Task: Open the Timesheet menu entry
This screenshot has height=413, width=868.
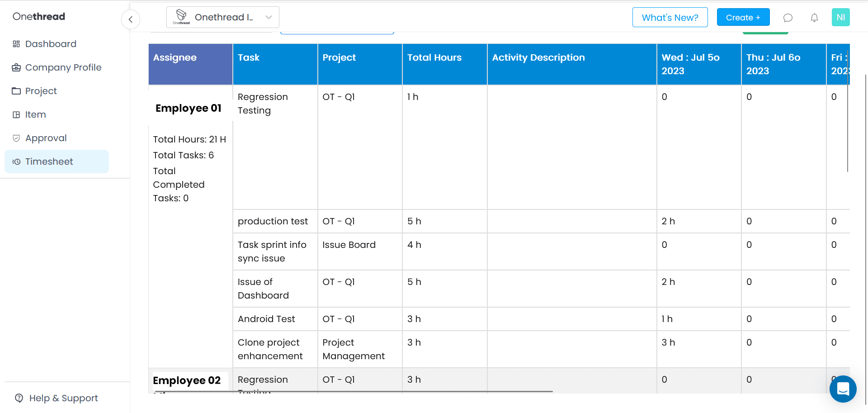Action: 49,161
